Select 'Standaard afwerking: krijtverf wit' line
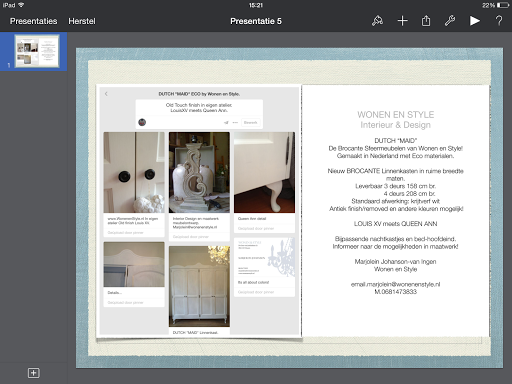The width and height of the screenshot is (512, 384). pyautogui.click(x=396, y=201)
